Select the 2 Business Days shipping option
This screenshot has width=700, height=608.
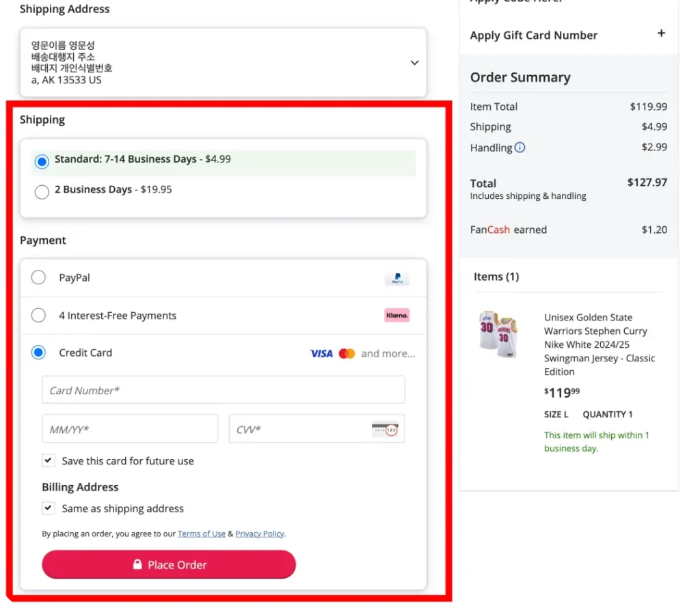41,192
